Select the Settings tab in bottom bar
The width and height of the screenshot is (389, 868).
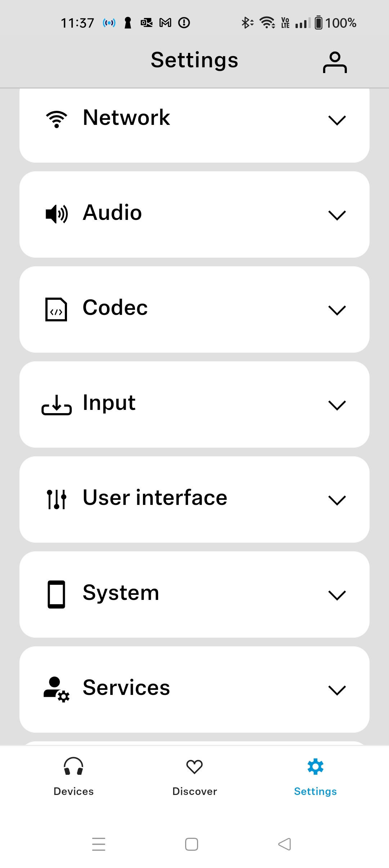pyautogui.click(x=315, y=776)
